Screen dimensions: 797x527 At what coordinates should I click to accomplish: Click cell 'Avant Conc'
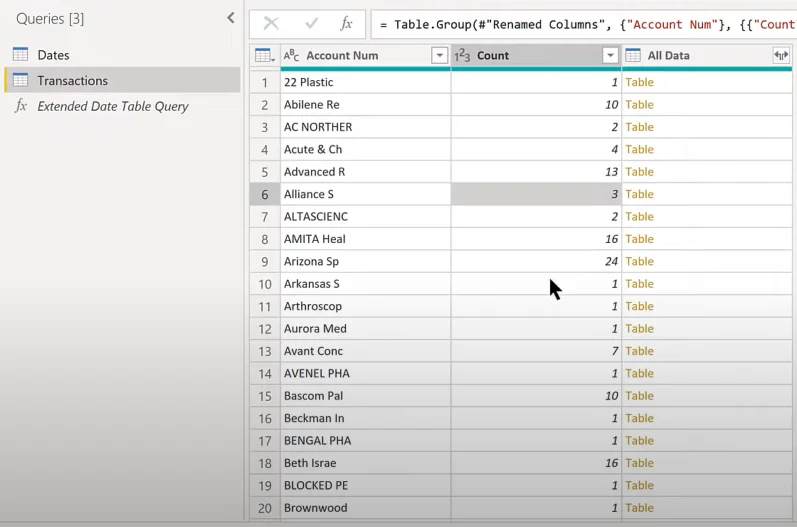click(x=365, y=351)
